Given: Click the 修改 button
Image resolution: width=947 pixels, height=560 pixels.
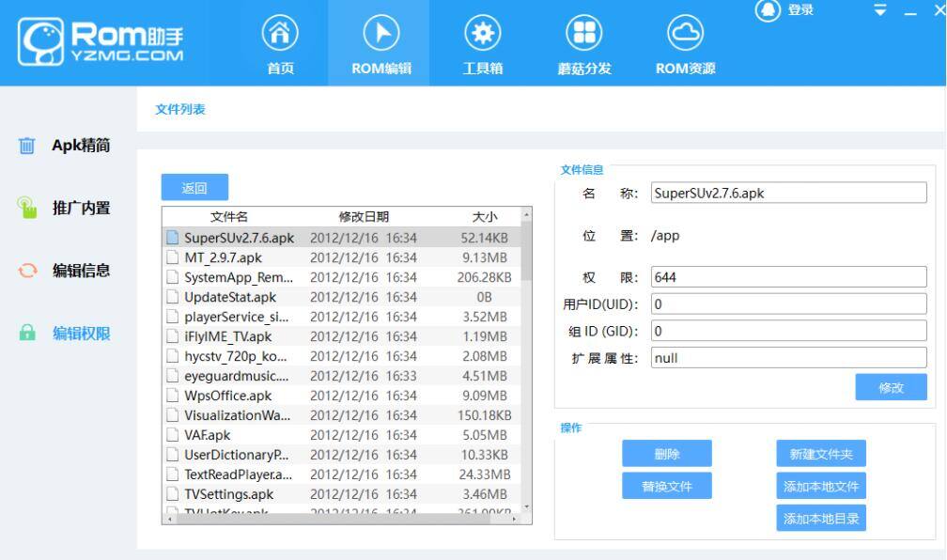Looking at the screenshot, I should (x=890, y=387).
